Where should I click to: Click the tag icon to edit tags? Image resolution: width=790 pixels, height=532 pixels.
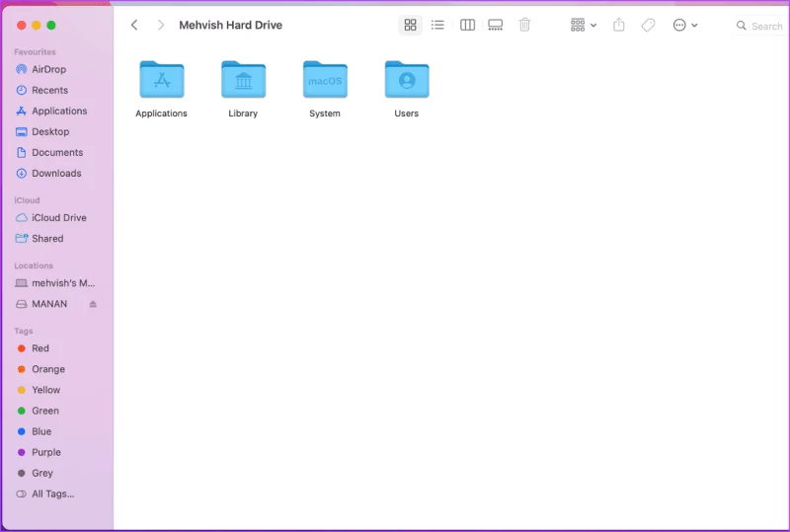[649, 26]
